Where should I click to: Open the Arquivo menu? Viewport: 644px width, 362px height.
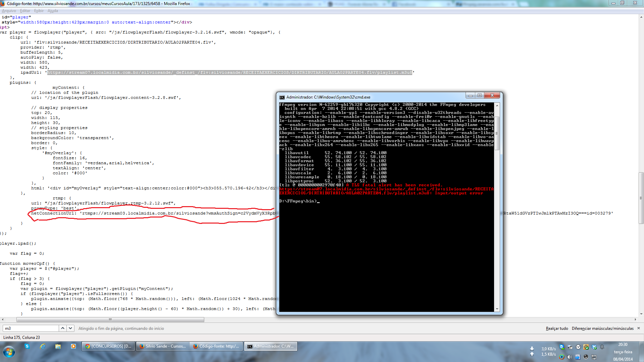9,11
